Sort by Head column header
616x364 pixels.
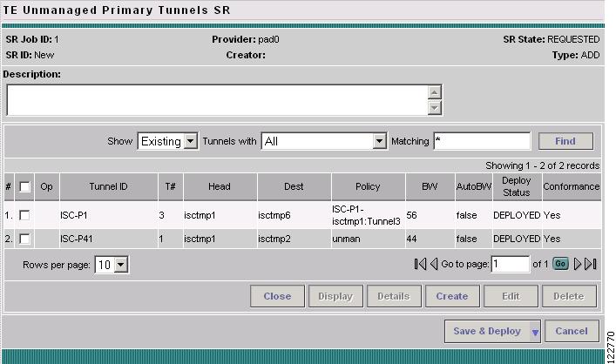(x=220, y=187)
